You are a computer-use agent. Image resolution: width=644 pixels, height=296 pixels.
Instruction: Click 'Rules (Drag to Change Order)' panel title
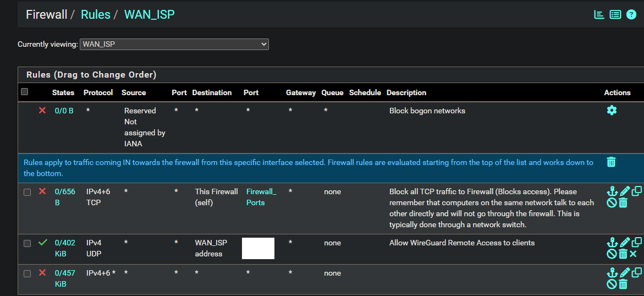tap(91, 75)
